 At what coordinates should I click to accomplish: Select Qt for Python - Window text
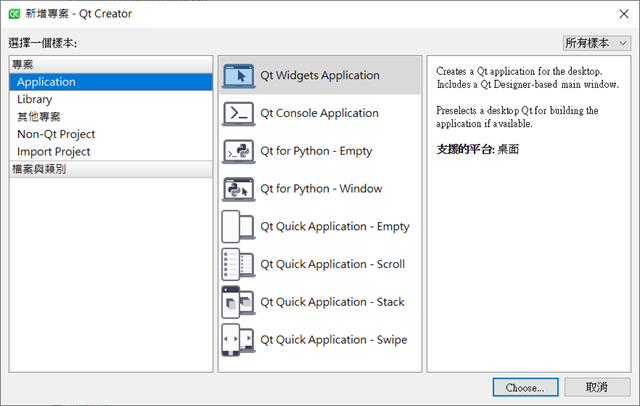321,189
